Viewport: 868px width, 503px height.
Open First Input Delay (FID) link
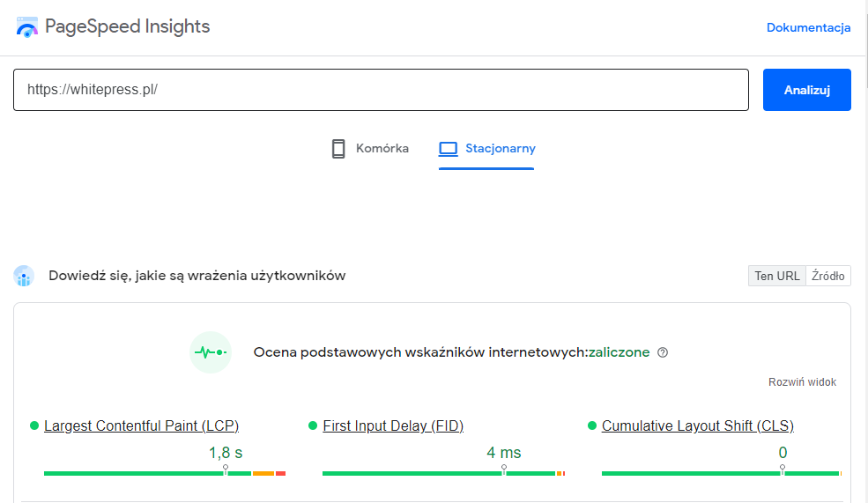393,426
